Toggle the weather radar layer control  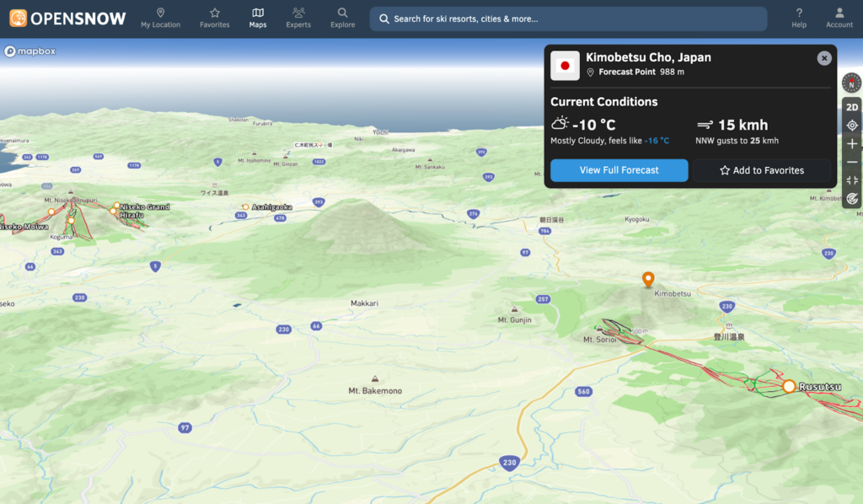(852, 199)
